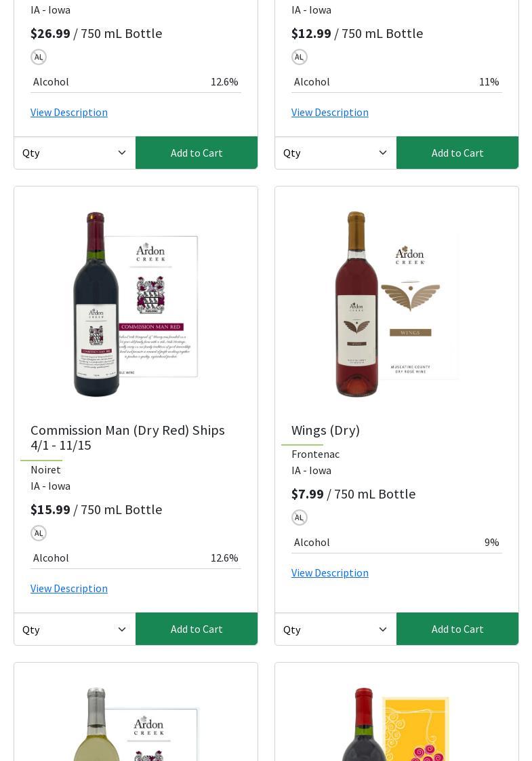This screenshot has height=761, width=532.
Task: Open Qty dropdown for the $26.99 wine
Action: (75, 153)
